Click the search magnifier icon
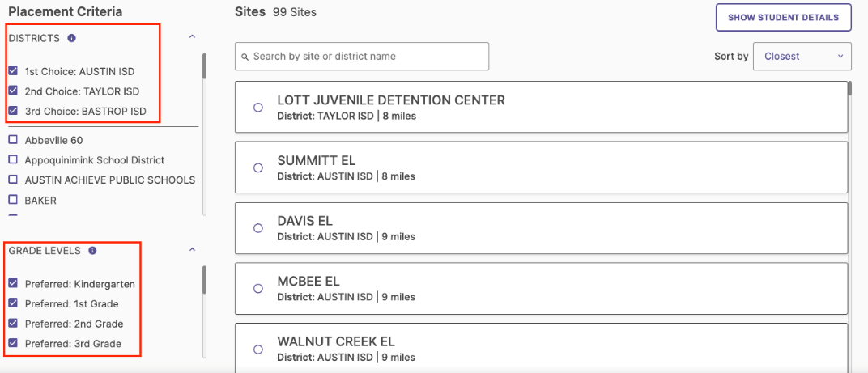868x373 pixels. 245,57
